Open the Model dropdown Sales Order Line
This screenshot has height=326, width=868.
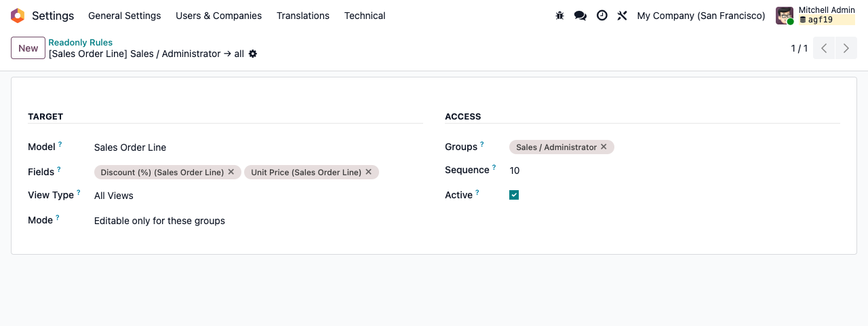coord(258,147)
